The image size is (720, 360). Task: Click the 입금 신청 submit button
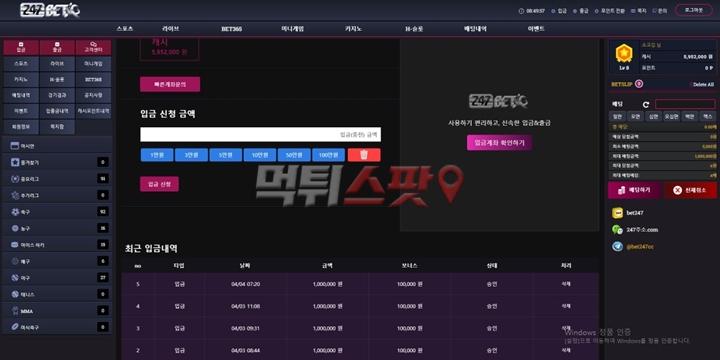point(159,184)
